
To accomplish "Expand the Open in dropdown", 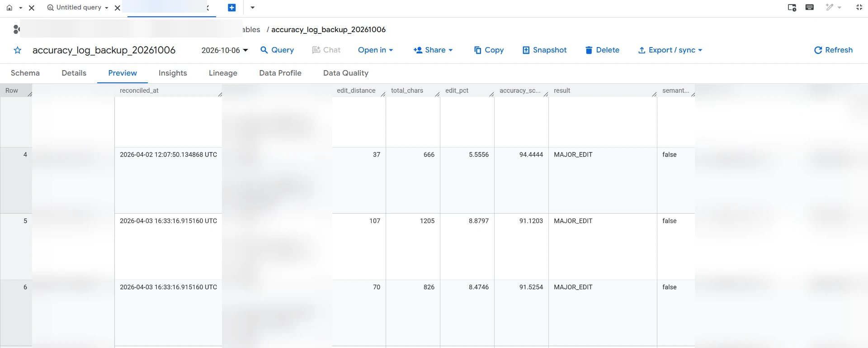I will (x=376, y=50).
